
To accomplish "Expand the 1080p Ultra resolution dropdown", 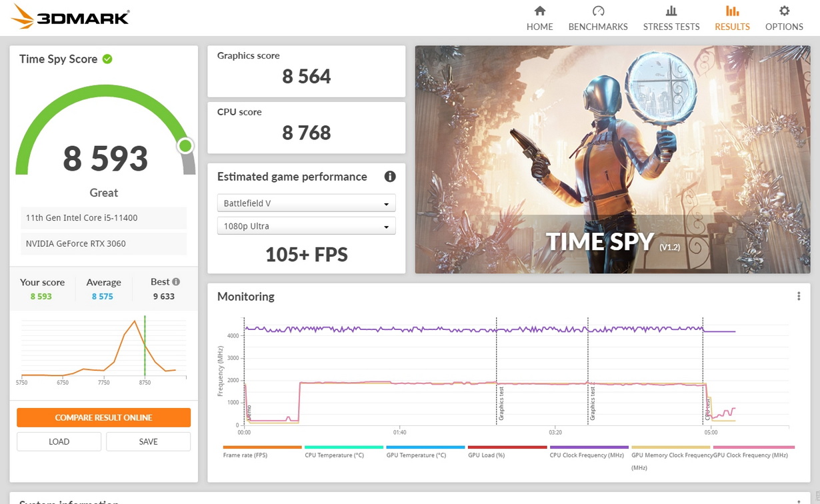I will [x=307, y=226].
